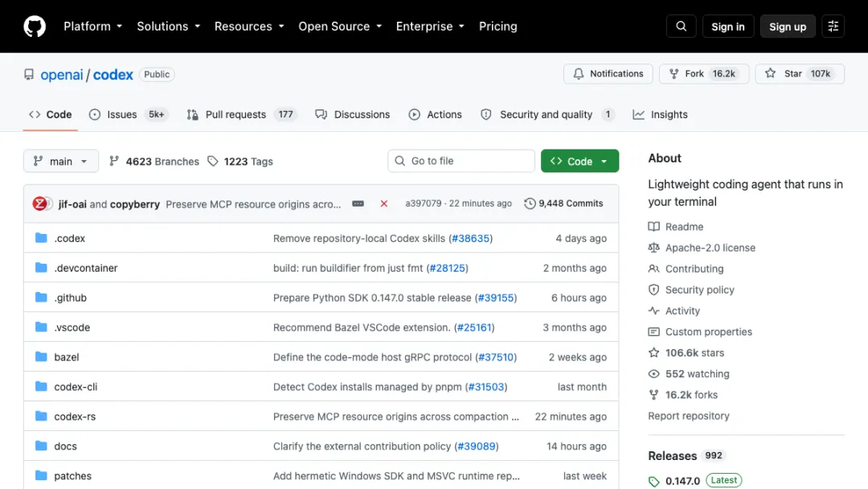Open pull request #38635 link

click(x=470, y=238)
